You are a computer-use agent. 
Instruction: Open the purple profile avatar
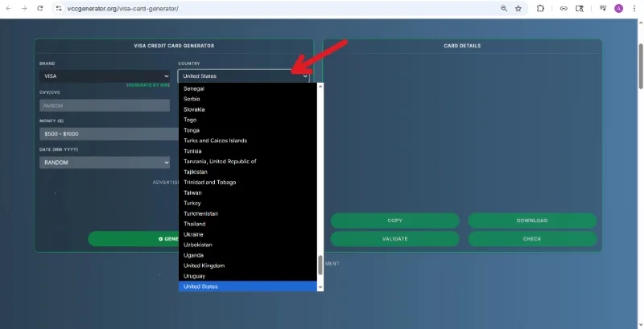[x=618, y=8]
